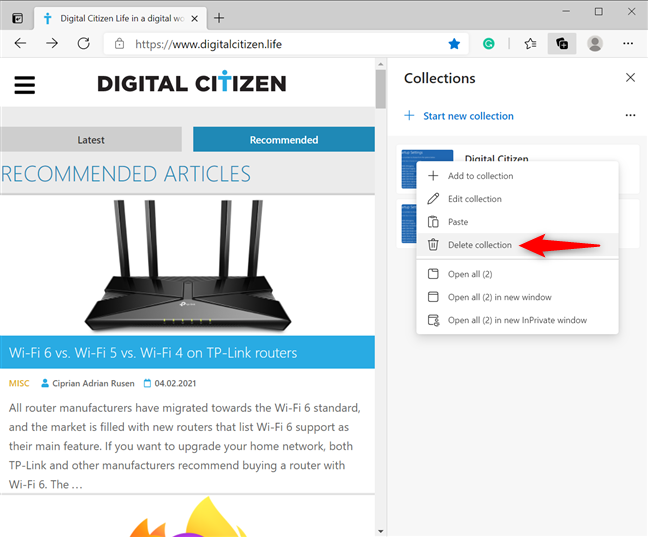Switch to the Recommended tab
This screenshot has height=537, width=648.
point(284,140)
